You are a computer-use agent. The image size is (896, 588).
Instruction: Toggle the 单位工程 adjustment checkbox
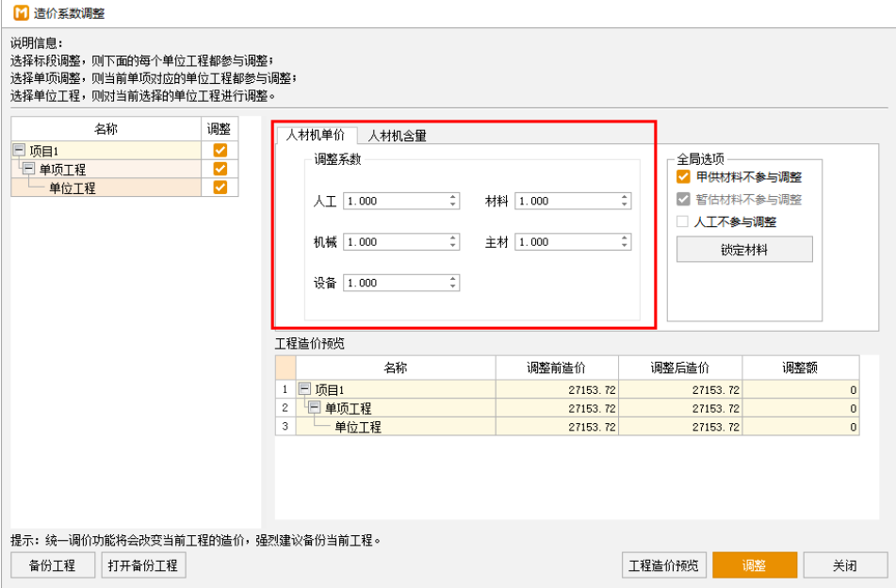point(220,188)
